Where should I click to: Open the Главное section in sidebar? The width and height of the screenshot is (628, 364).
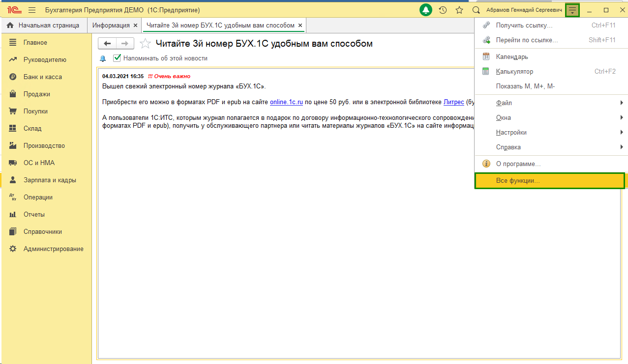46,43
